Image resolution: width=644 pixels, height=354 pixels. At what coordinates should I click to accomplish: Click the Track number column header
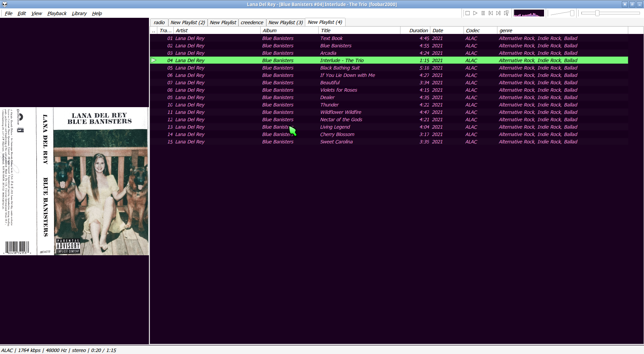165,31
